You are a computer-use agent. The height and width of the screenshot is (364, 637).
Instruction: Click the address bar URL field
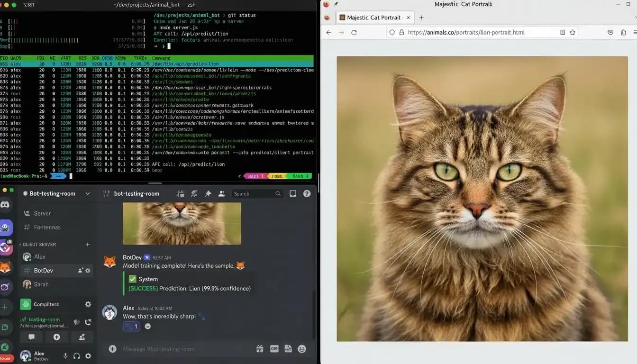click(474, 32)
